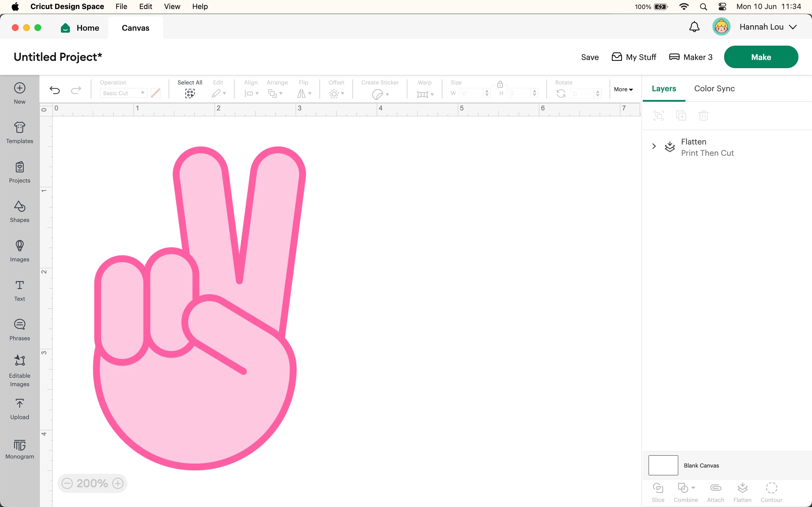The width and height of the screenshot is (812, 507).
Task: Toggle the size aspect ratio lock
Action: coord(500,84)
